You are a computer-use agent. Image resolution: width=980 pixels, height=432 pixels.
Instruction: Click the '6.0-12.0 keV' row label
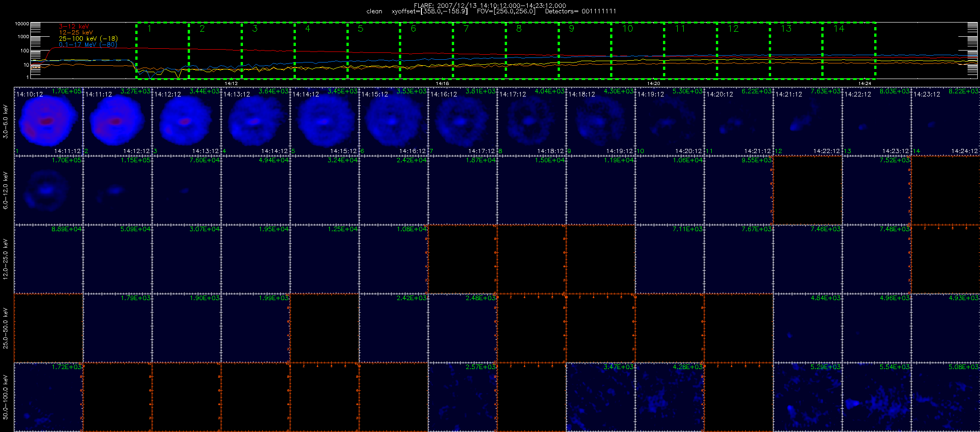[x=6, y=190]
